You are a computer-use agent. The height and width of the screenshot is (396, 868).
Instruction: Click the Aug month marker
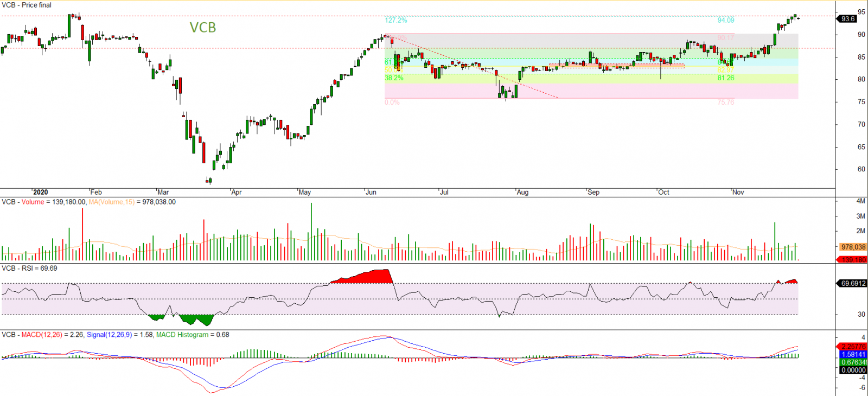tap(522, 192)
